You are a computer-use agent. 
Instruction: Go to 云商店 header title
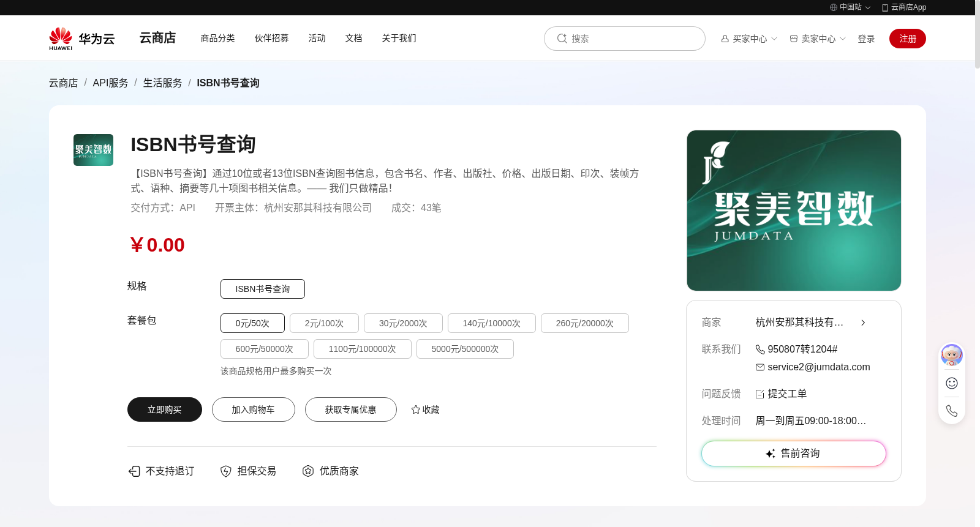(157, 38)
